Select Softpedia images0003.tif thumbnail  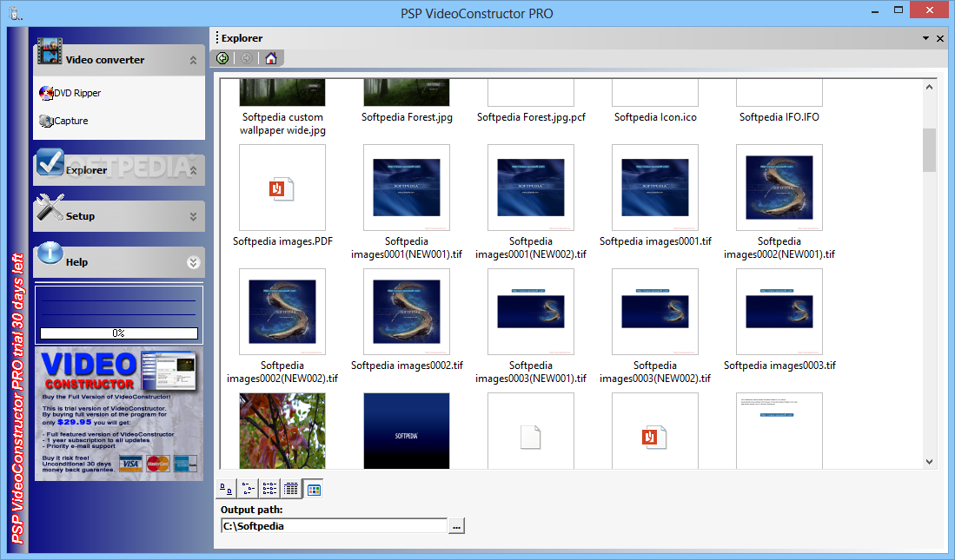pyautogui.click(x=779, y=312)
